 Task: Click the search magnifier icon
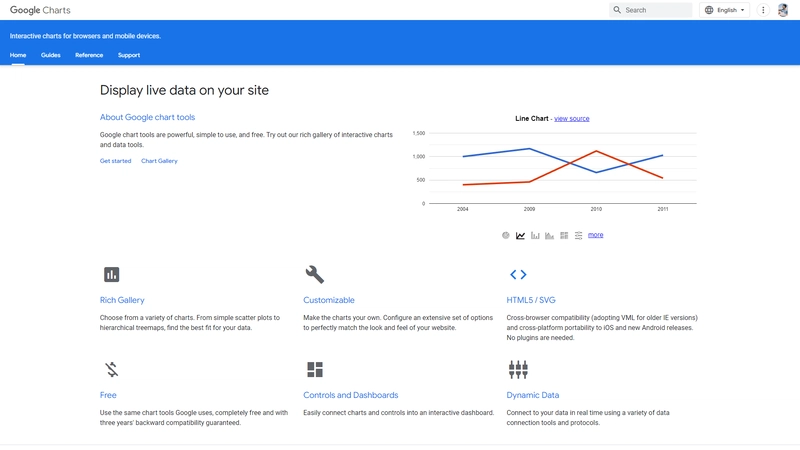click(x=617, y=10)
